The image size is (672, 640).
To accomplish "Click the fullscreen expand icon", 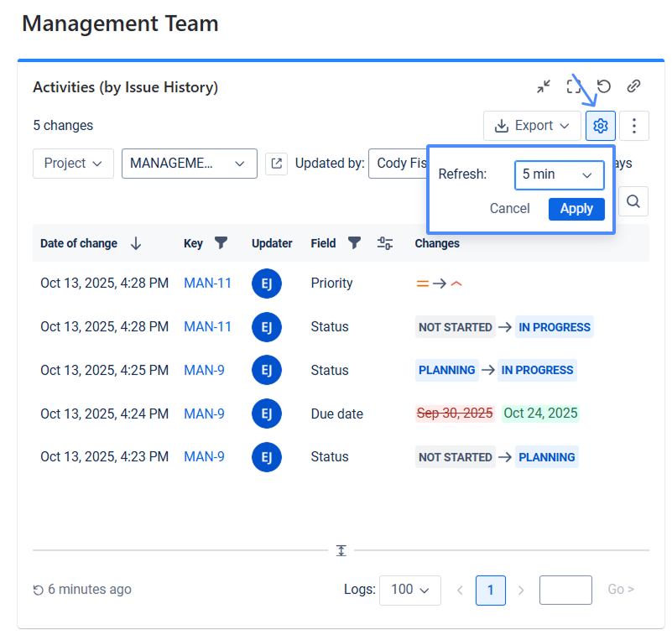I will (574, 86).
